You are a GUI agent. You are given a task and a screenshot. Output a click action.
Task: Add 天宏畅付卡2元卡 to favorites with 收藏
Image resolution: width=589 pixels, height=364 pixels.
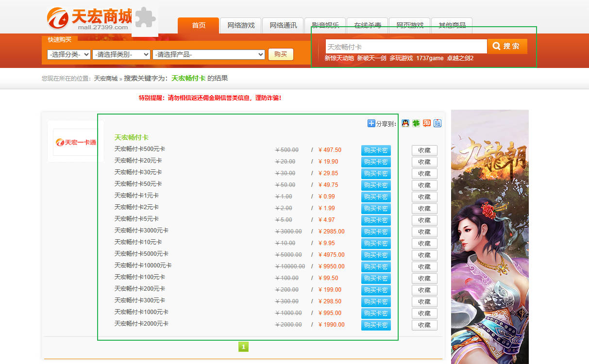click(x=424, y=209)
